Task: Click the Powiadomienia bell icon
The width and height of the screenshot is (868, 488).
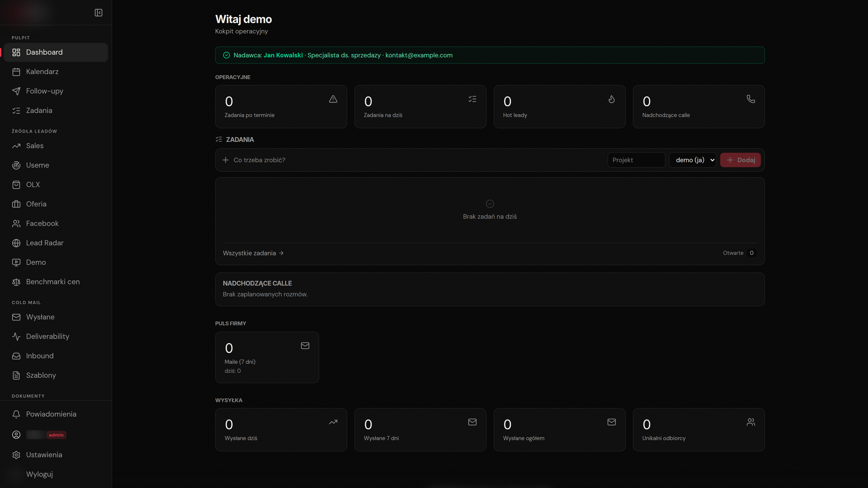Action: click(16, 414)
